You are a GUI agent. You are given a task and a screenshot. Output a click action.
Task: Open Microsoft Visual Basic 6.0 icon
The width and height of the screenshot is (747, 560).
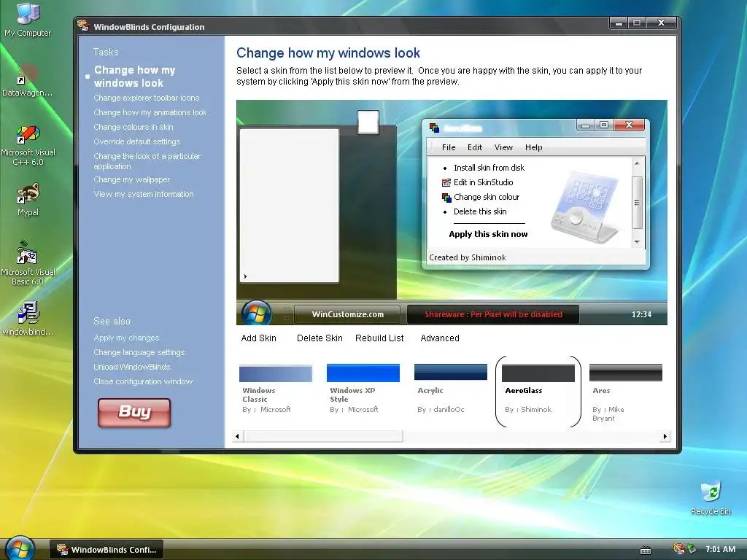pos(28,263)
